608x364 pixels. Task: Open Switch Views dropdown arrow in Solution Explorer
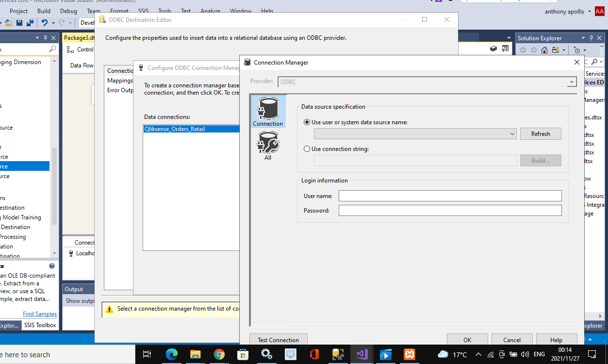pos(564,50)
